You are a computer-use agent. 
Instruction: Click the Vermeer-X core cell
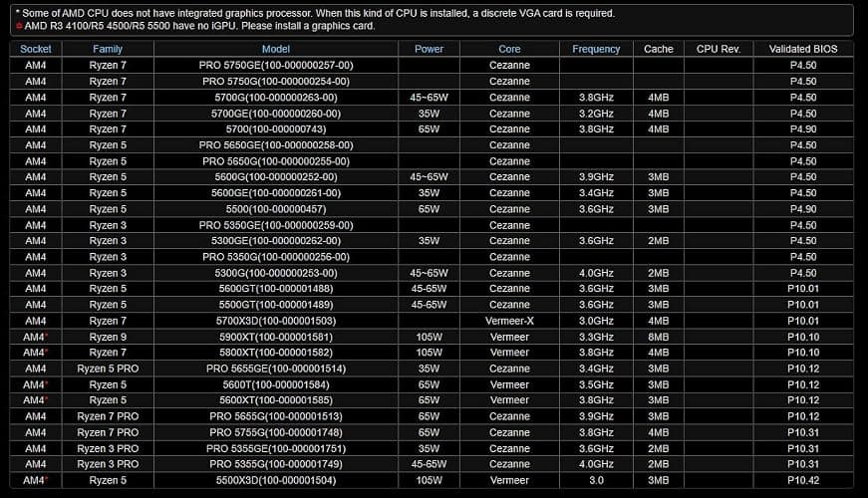[509, 321]
